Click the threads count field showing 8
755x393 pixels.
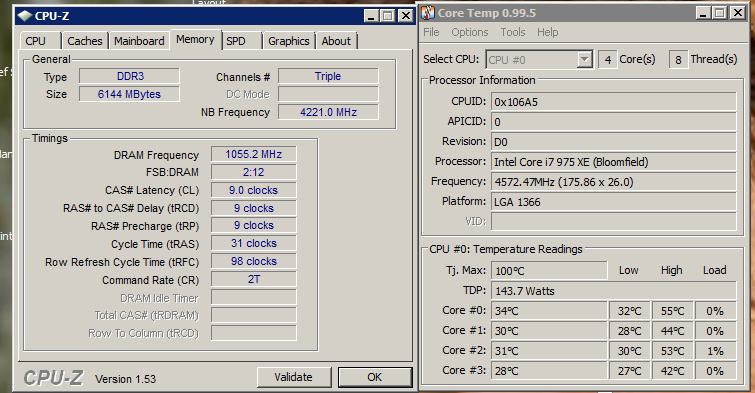pyautogui.click(x=678, y=60)
